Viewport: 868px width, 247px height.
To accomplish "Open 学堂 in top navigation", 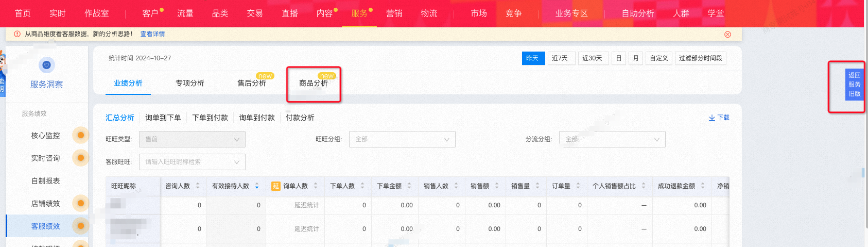I will (716, 13).
